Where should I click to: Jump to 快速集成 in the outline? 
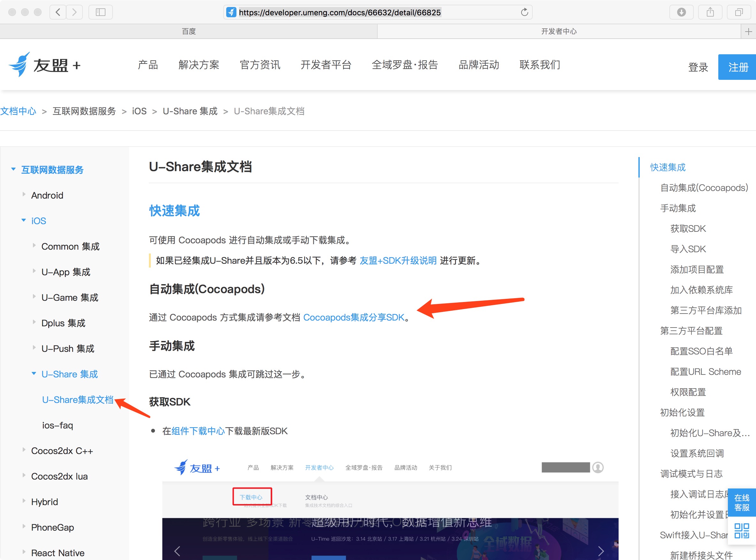667,167
